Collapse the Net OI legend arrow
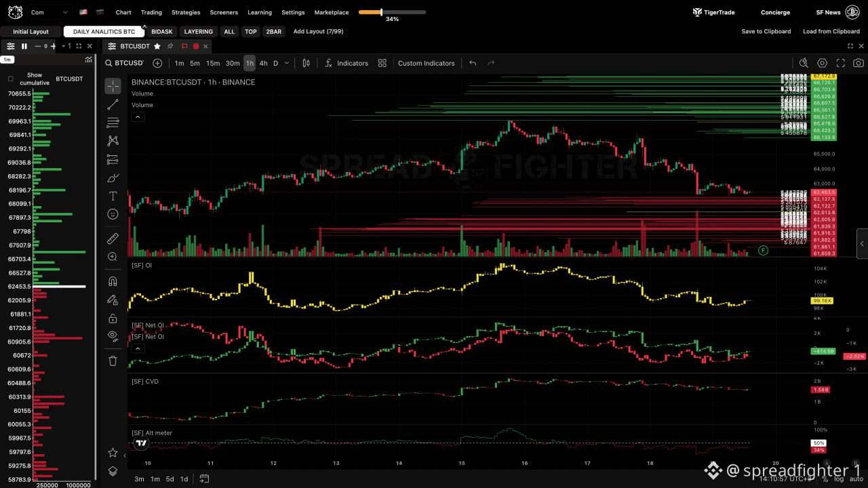The image size is (868, 488). (x=138, y=348)
